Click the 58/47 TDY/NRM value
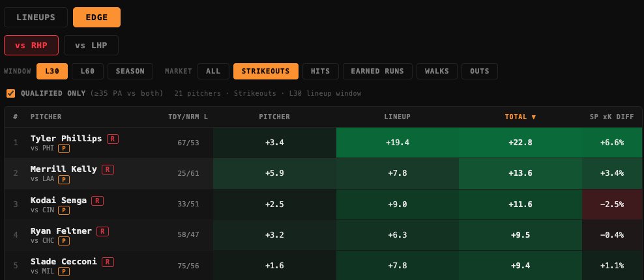Viewport: 644px width, 280px height. [x=188, y=235]
